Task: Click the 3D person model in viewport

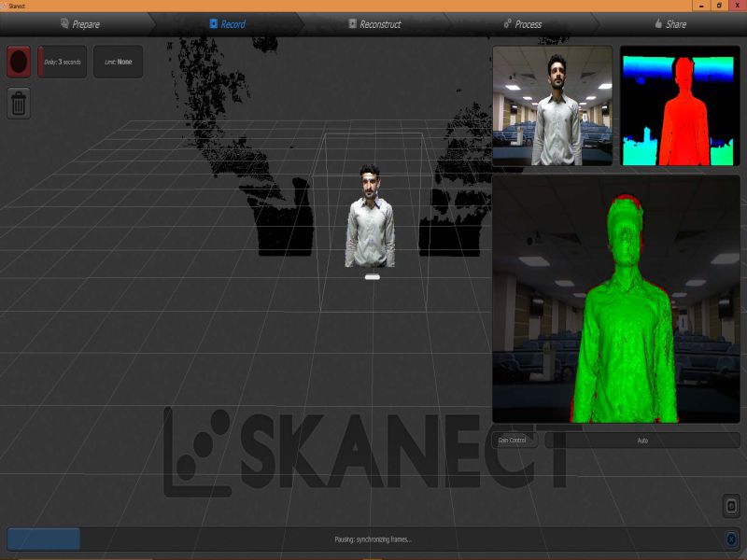Action: 370,216
